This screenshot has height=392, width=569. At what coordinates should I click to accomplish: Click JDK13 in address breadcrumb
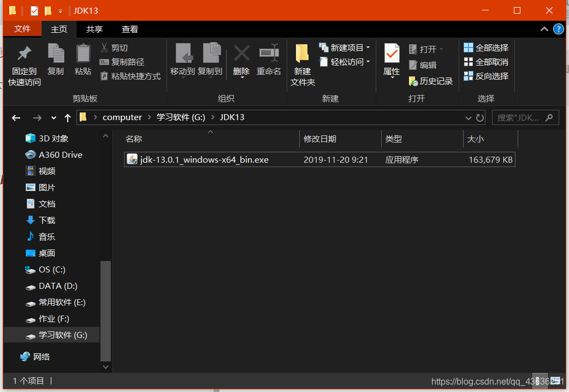click(232, 117)
